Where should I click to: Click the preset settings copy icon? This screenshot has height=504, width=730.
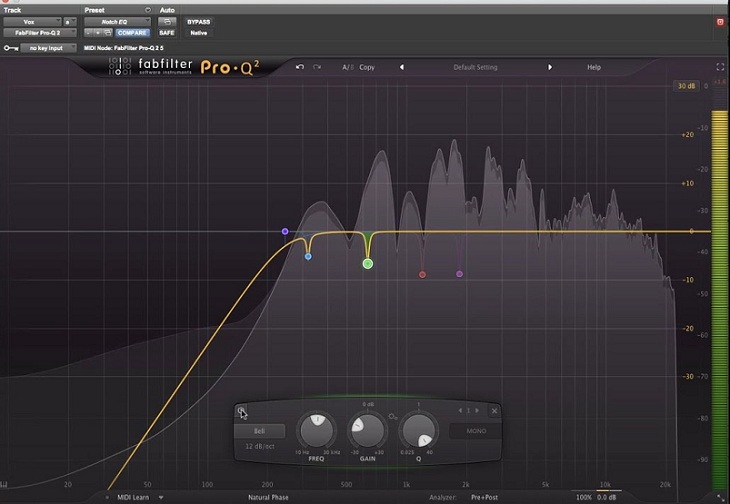click(108, 33)
